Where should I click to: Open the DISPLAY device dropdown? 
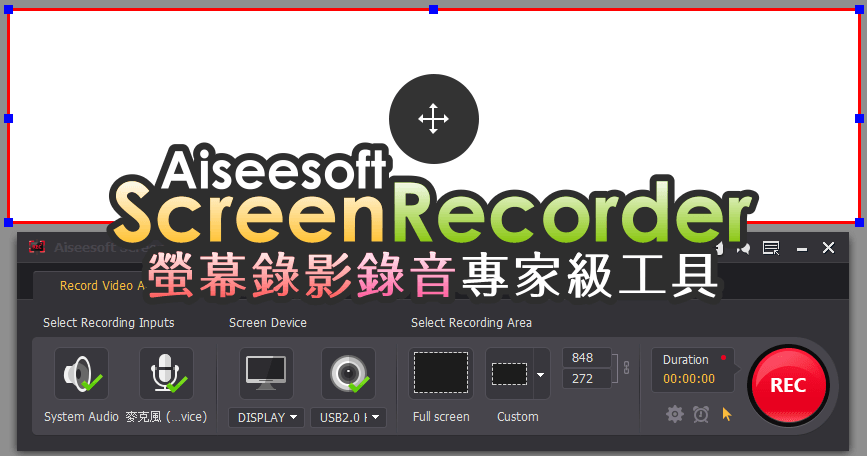(x=267, y=417)
